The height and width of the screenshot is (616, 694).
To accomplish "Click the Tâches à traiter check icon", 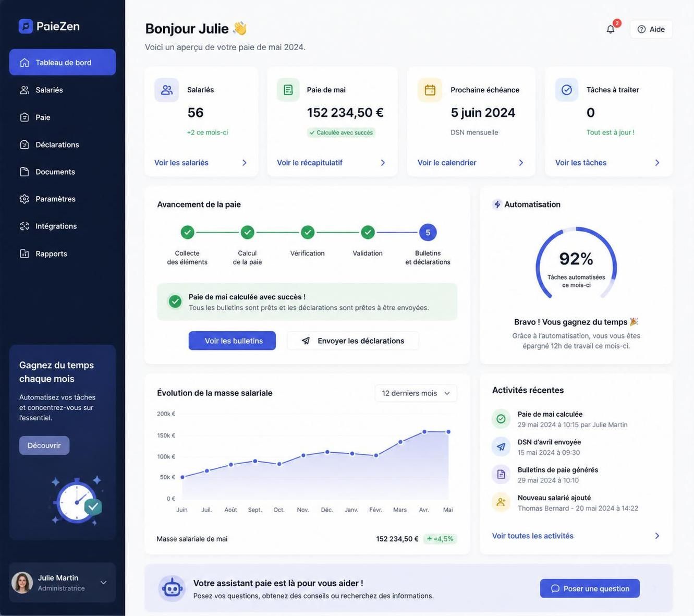I will pos(567,90).
